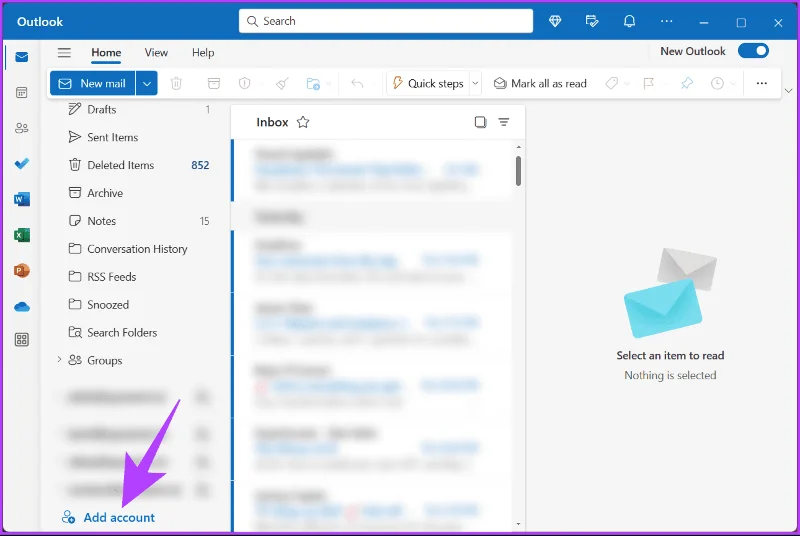Launch Word from the app rail
Screen dimensions: 800x536
tap(21, 199)
